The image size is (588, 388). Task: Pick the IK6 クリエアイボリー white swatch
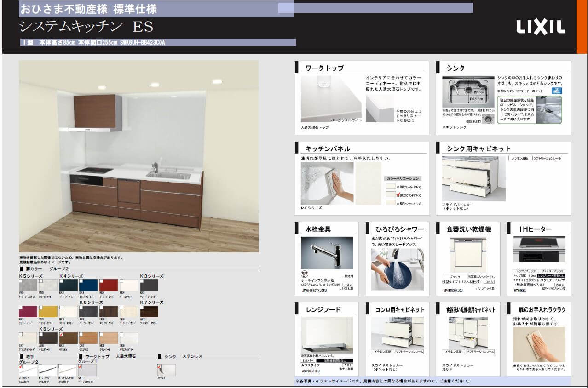click(129, 338)
